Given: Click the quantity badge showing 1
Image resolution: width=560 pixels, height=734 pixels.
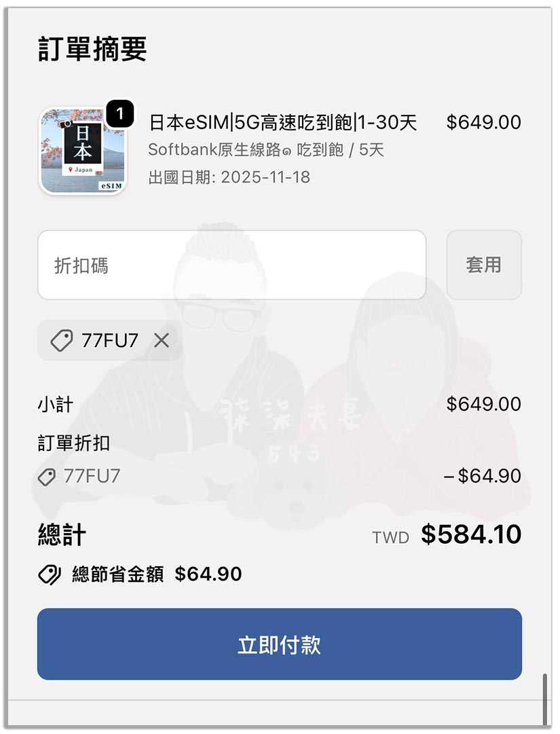Looking at the screenshot, I should [119, 113].
